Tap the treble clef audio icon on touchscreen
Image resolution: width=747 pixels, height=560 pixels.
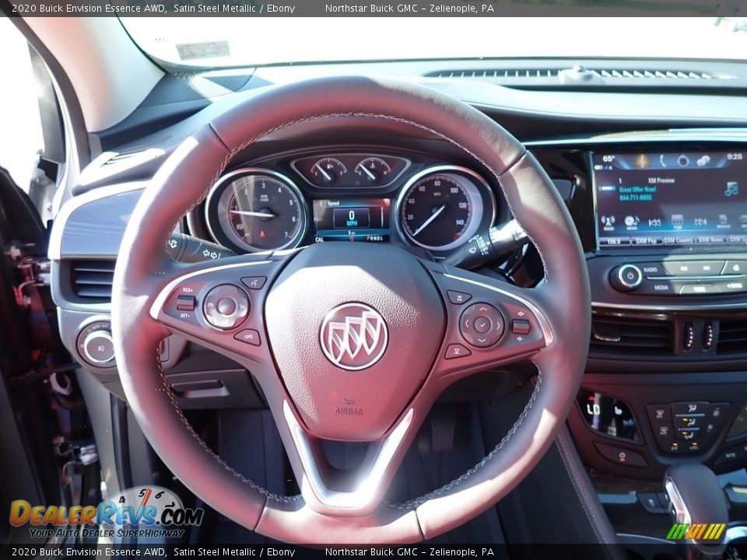click(643, 161)
